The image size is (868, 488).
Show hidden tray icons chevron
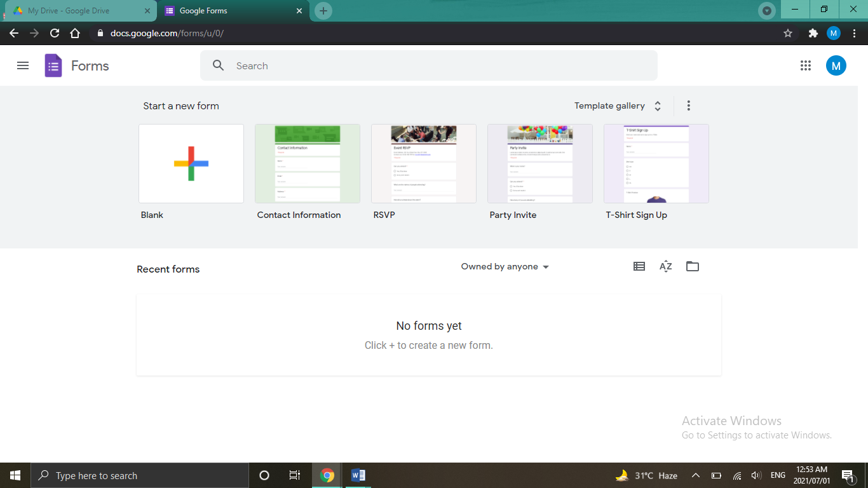tap(696, 475)
